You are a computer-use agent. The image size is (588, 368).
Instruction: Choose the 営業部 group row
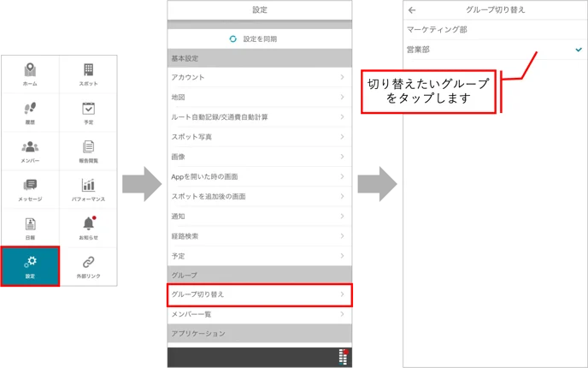point(496,50)
